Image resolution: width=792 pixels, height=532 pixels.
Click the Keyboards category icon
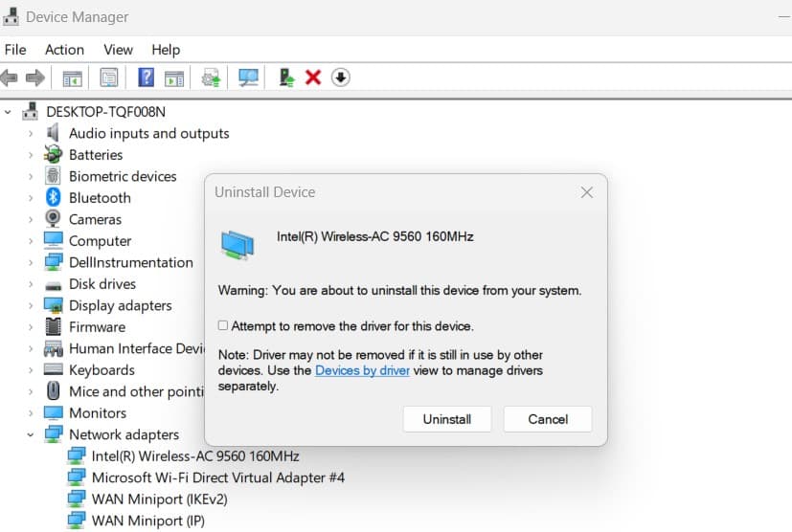[x=53, y=369]
